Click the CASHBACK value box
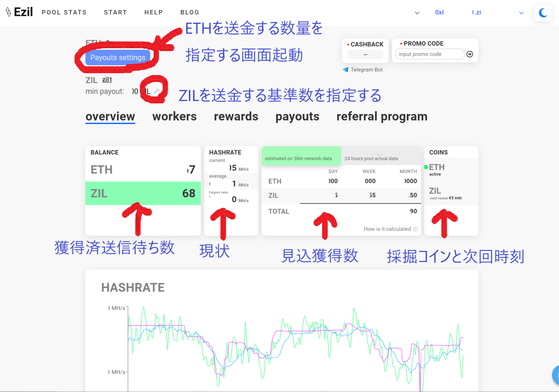This screenshot has height=392, width=559. click(365, 55)
